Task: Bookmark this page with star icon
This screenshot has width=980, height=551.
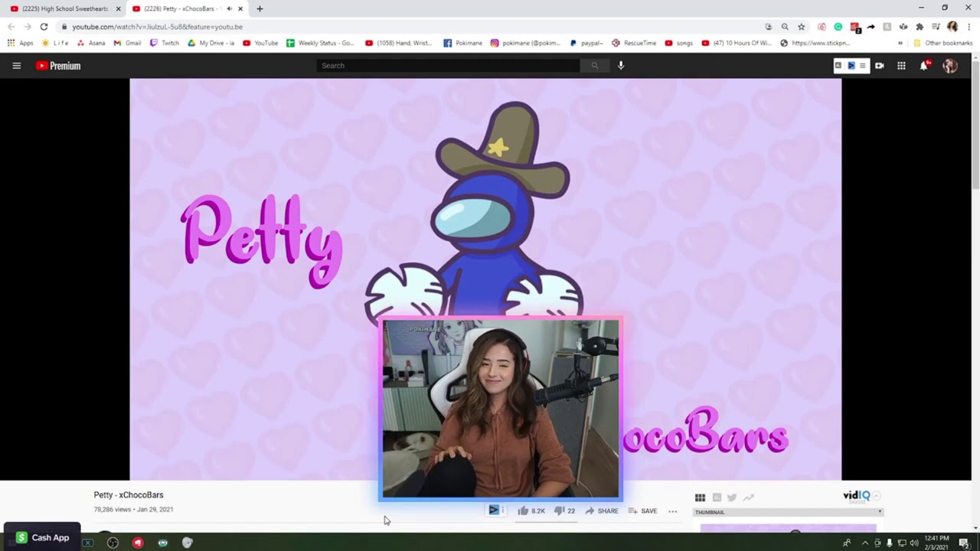Action: 802,27
